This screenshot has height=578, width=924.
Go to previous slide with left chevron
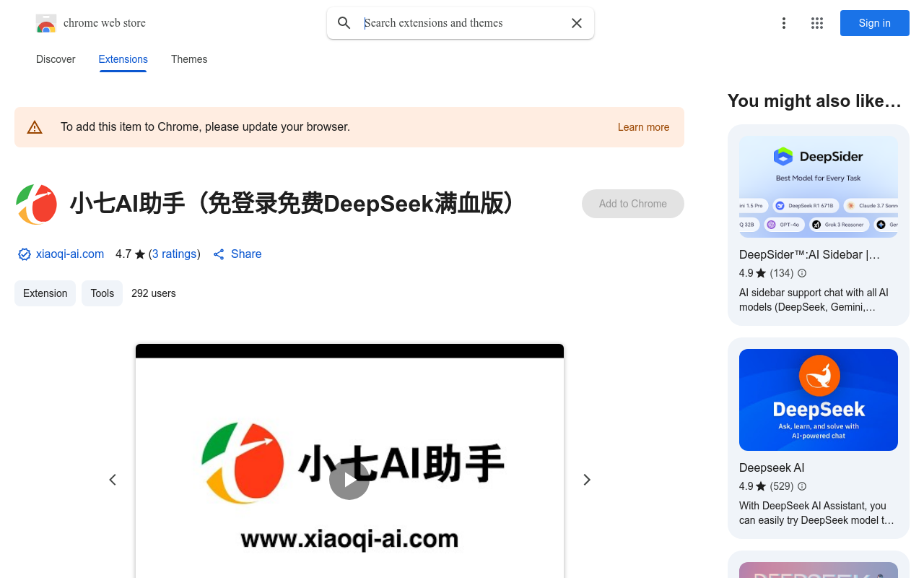tap(113, 480)
